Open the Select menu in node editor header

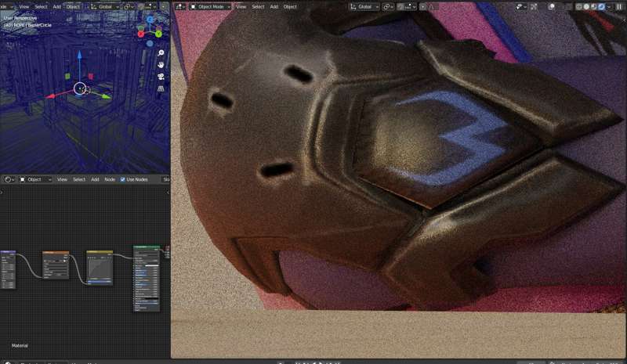[x=79, y=179]
